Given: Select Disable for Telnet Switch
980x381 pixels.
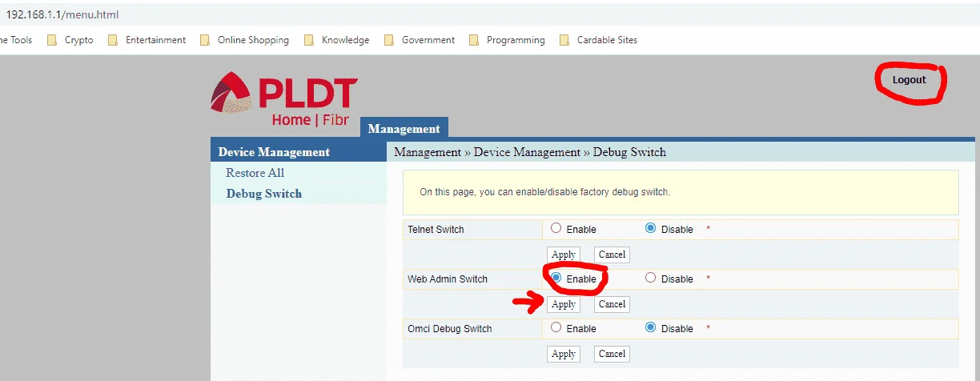Looking at the screenshot, I should pyautogui.click(x=650, y=228).
